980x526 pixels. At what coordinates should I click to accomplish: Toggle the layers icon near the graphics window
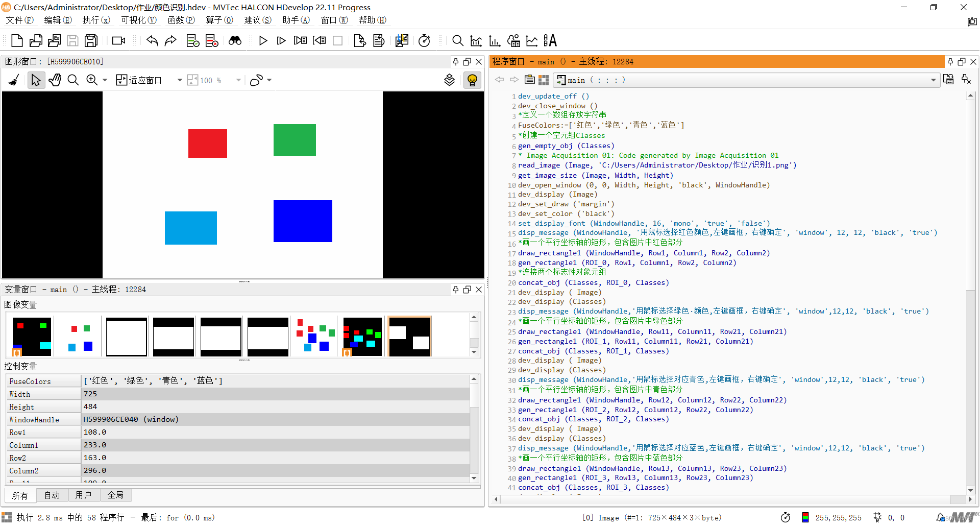(x=449, y=80)
